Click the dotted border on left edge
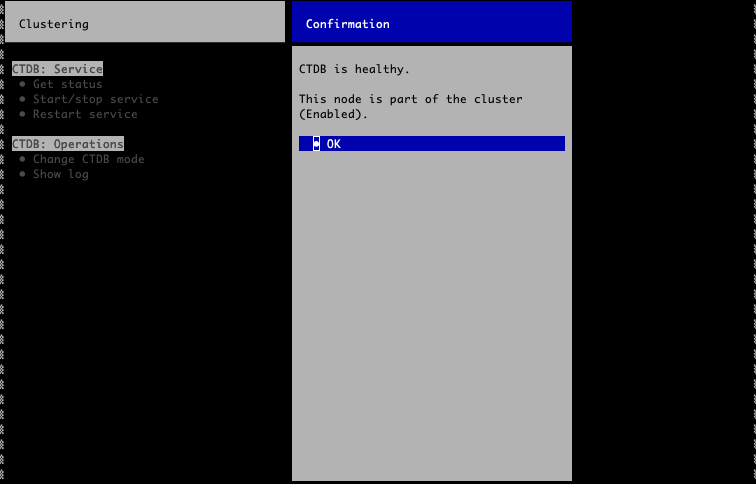 click(x=3, y=300)
